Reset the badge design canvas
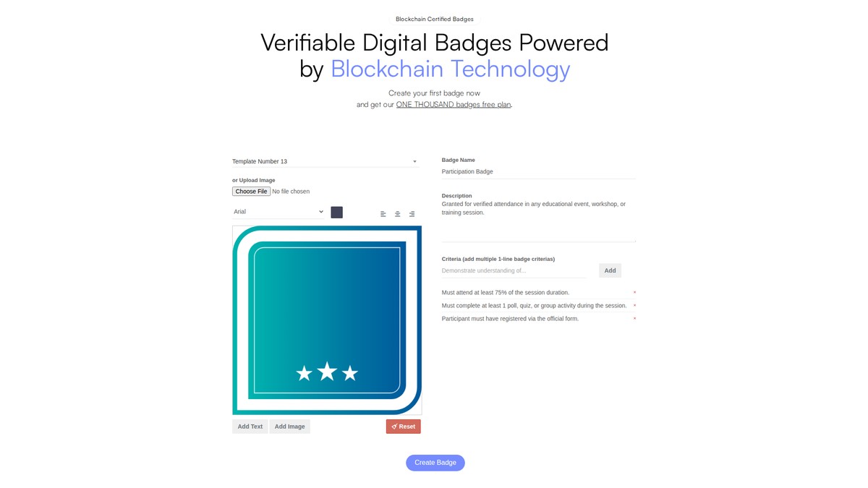This screenshot has height=488, width=868. tap(403, 427)
